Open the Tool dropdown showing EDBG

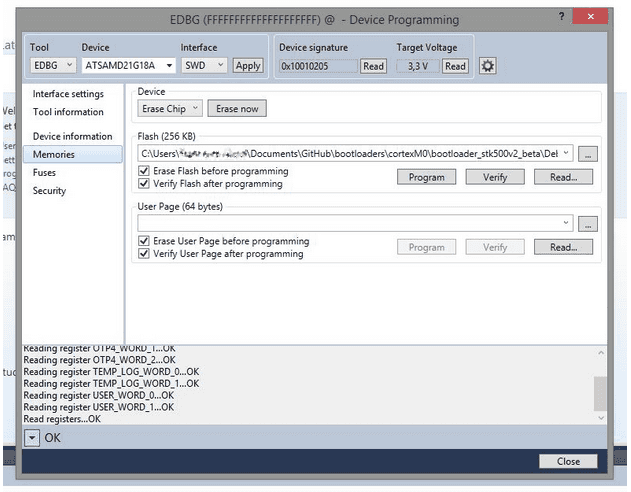52,65
